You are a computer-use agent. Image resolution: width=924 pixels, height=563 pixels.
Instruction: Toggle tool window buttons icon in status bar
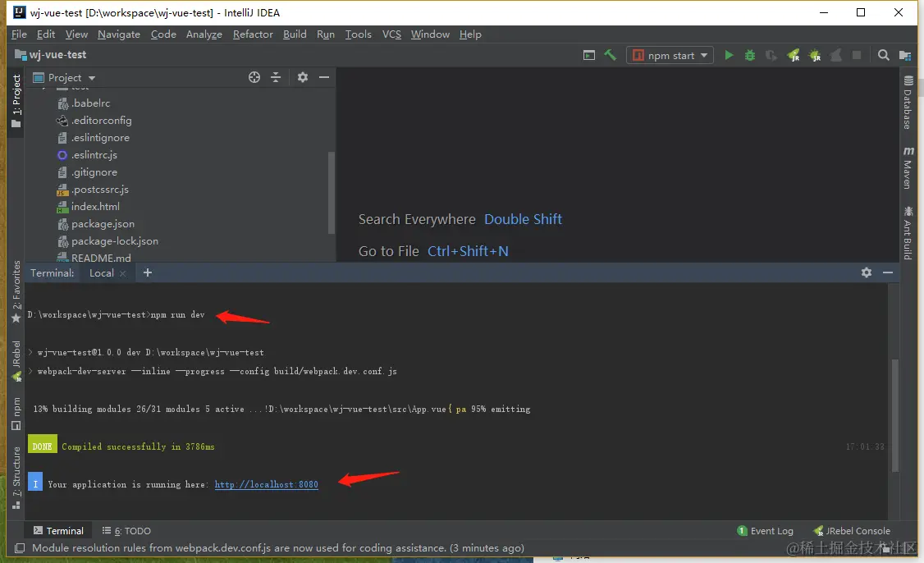coord(20,548)
